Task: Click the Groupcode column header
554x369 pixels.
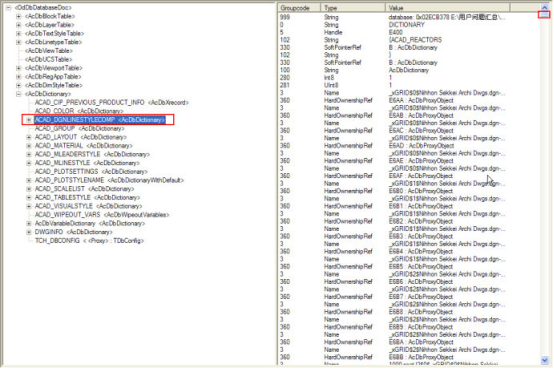Action: (299, 8)
